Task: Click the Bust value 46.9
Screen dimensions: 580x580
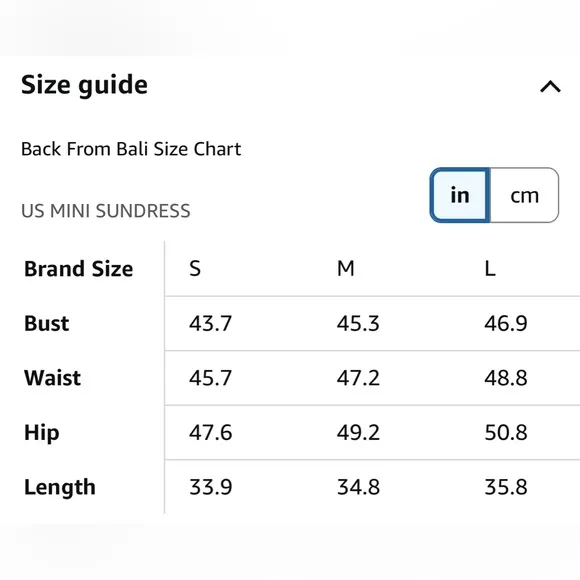Action: click(506, 323)
